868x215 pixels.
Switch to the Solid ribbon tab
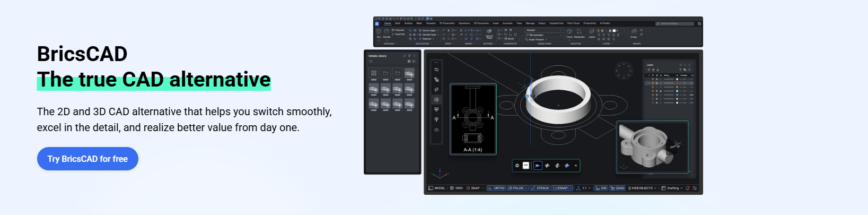coord(398,23)
